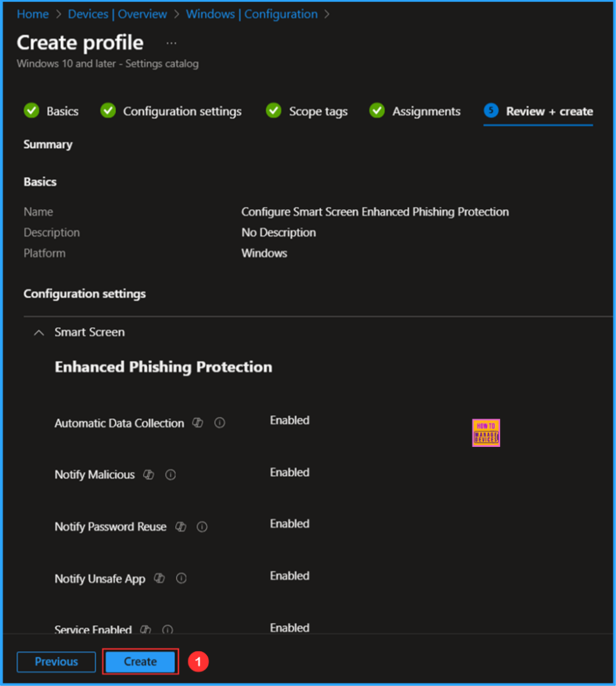The image size is (616, 686).
Task: Click Enabled value for Notify Unsafe App
Action: (290, 575)
